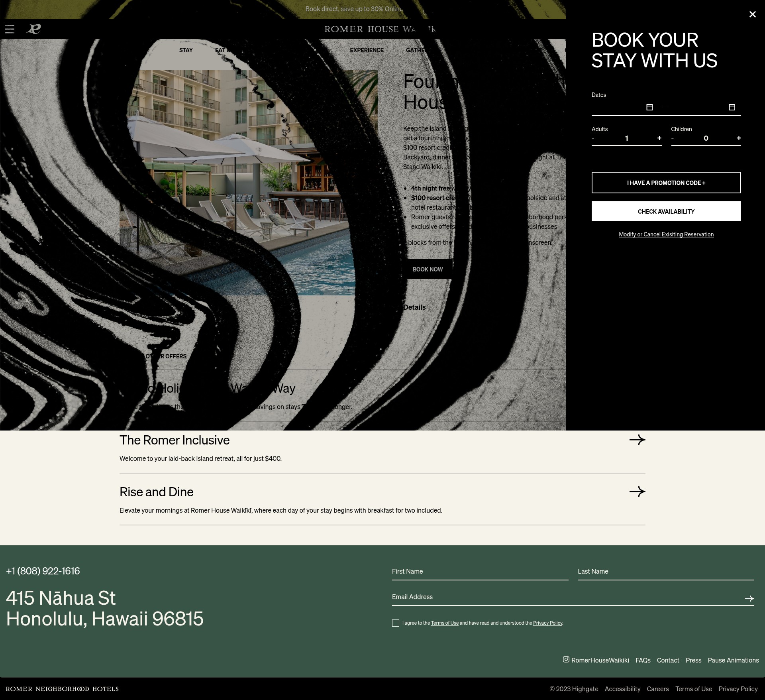Open the check-in date calendar icon
The image size is (765, 700).
point(649,107)
